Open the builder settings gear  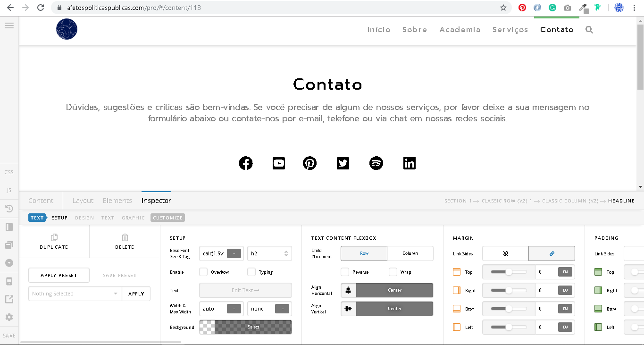pos(9,317)
